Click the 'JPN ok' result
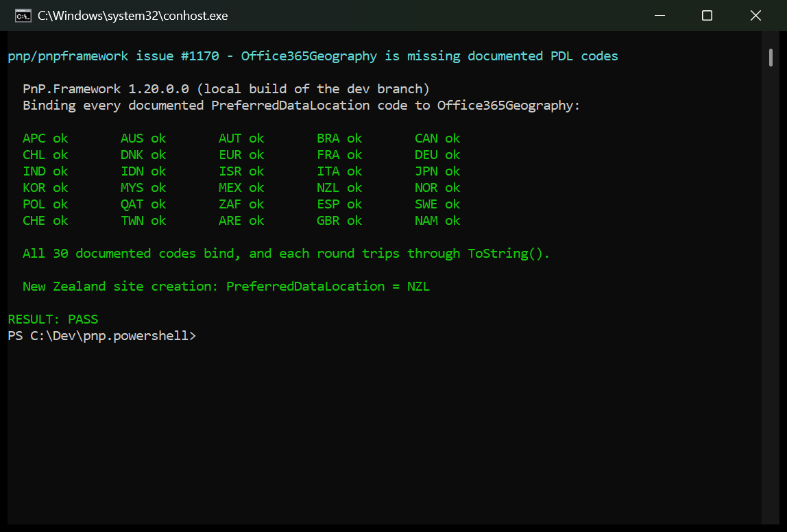This screenshot has height=532, width=787. pos(437,171)
